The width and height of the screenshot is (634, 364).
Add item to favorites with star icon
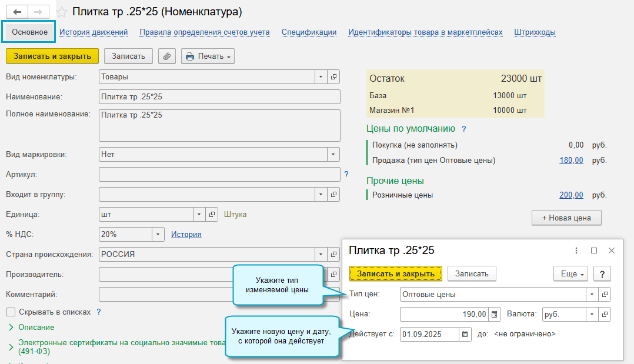[61, 12]
